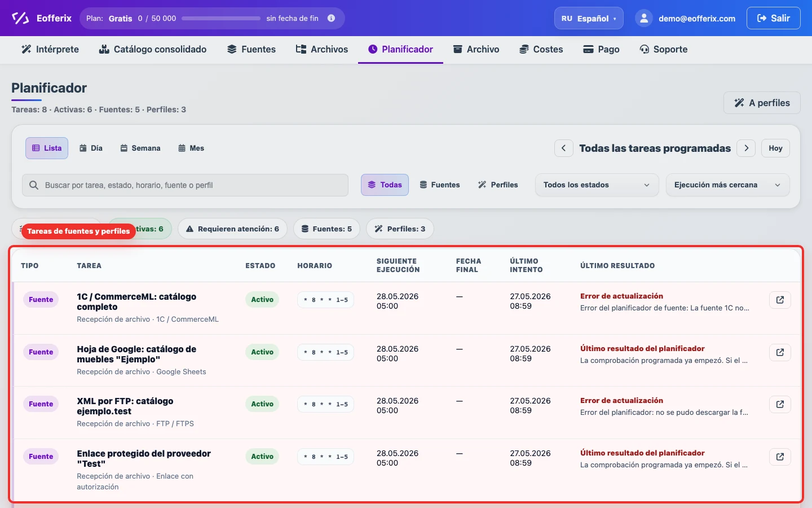The image size is (812, 508).
Task: Open the Pago tab
Action: 601,49
